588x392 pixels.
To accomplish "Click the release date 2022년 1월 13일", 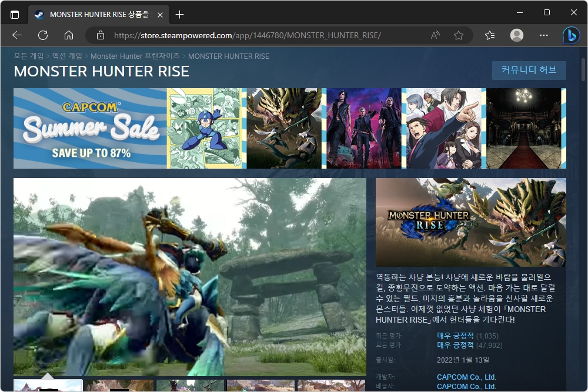I will click(x=463, y=360).
